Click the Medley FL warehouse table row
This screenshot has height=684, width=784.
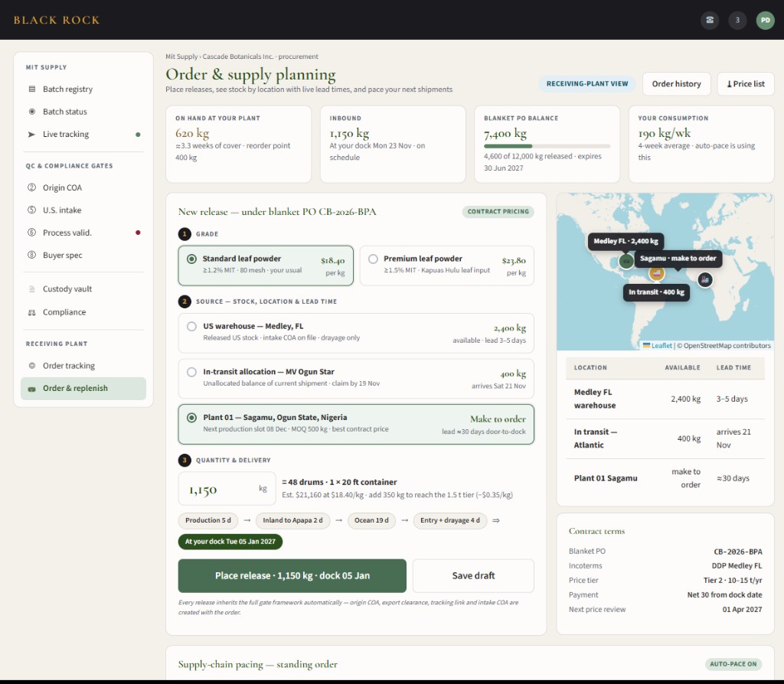(665, 399)
